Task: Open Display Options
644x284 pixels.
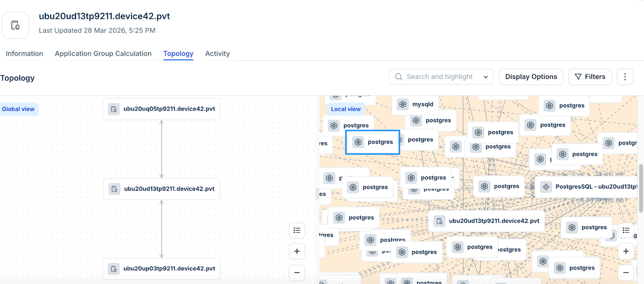Action: click(x=531, y=77)
